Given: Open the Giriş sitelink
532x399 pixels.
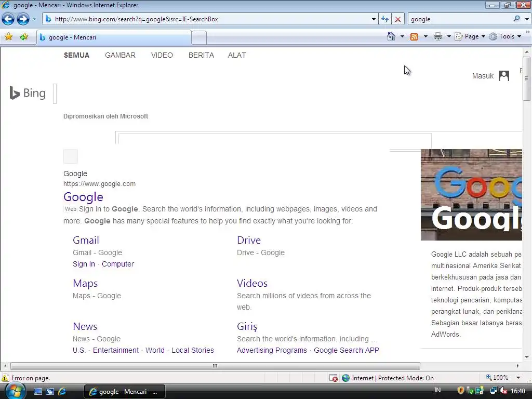Looking at the screenshot, I should pos(247,326).
